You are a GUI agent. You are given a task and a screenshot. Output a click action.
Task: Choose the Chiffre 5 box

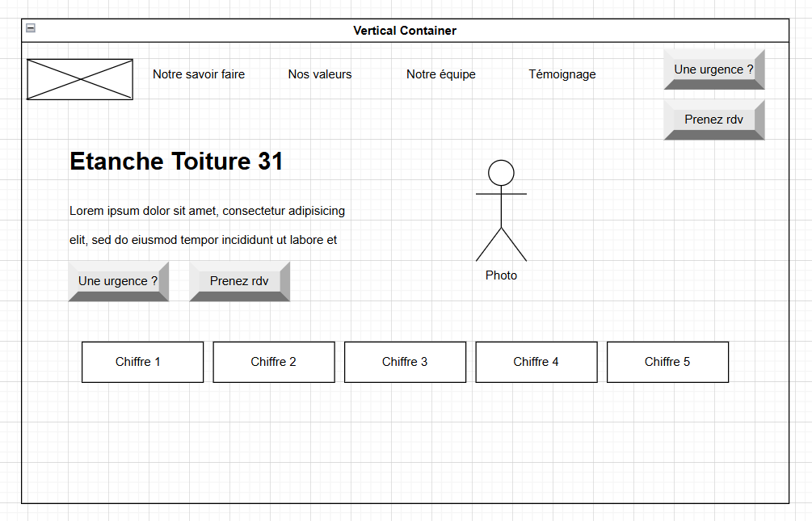coord(667,362)
